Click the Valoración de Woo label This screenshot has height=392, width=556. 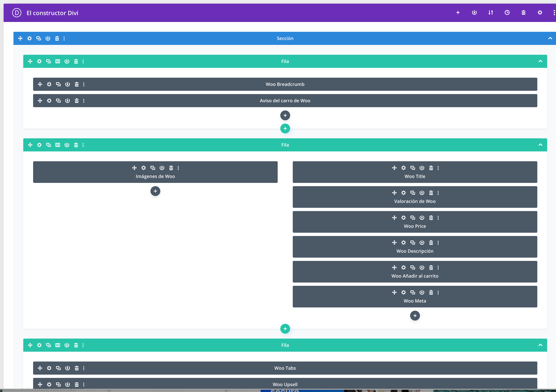point(415,201)
